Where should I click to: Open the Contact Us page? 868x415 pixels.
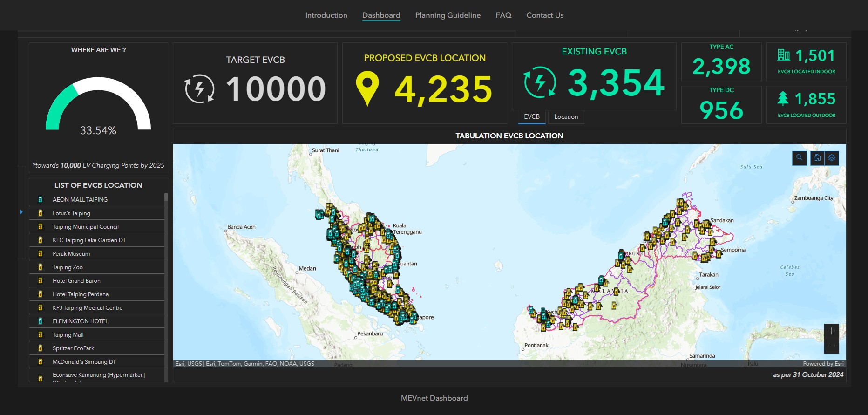click(545, 15)
